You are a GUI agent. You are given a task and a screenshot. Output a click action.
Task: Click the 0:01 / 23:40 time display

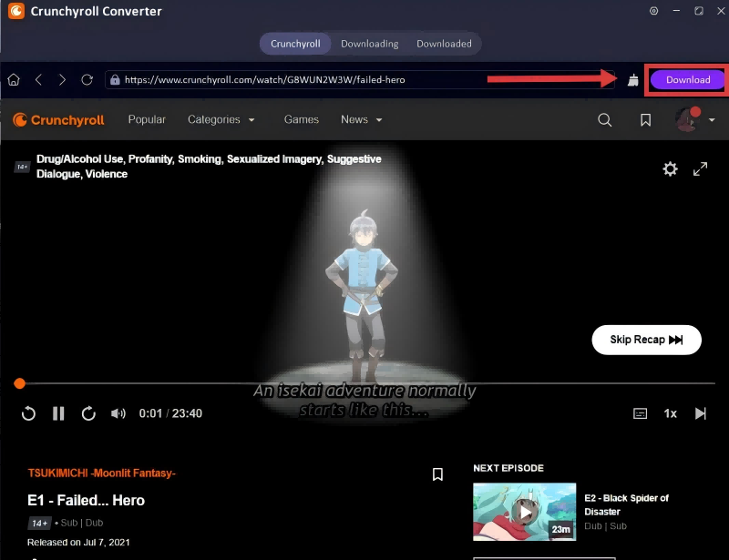tap(170, 413)
